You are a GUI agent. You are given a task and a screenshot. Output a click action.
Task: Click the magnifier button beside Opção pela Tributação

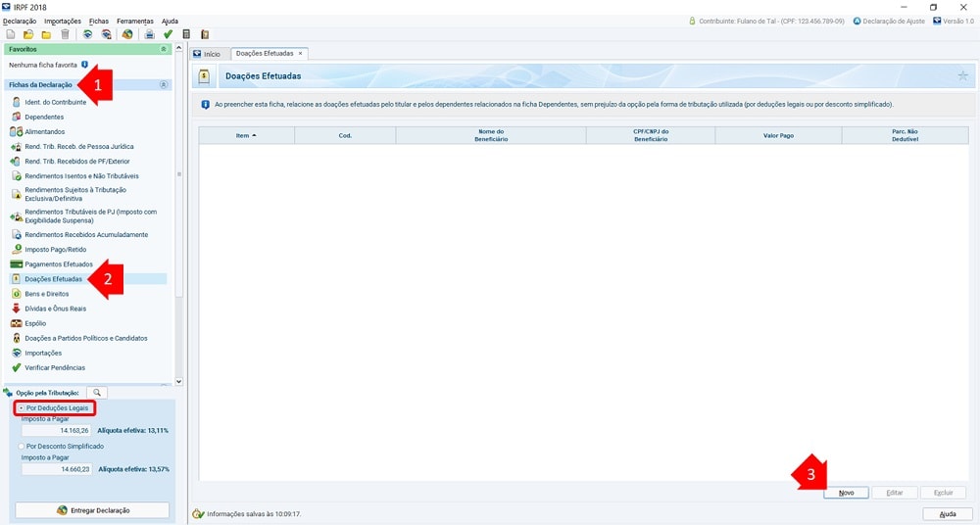click(97, 393)
